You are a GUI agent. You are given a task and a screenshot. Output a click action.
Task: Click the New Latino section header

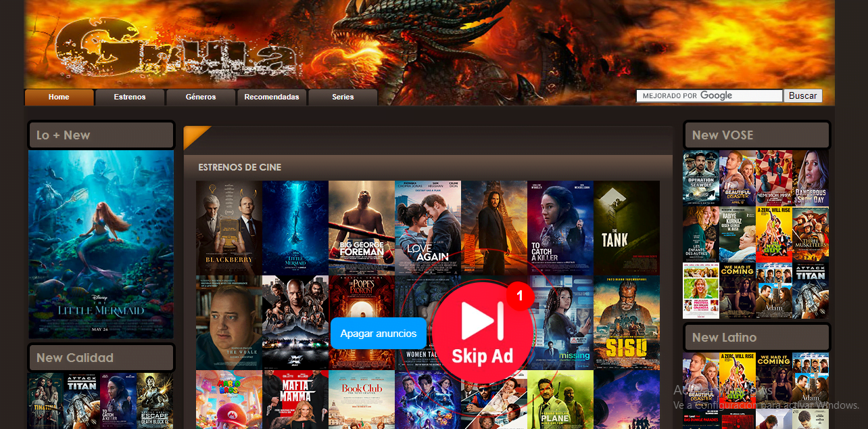click(756, 338)
